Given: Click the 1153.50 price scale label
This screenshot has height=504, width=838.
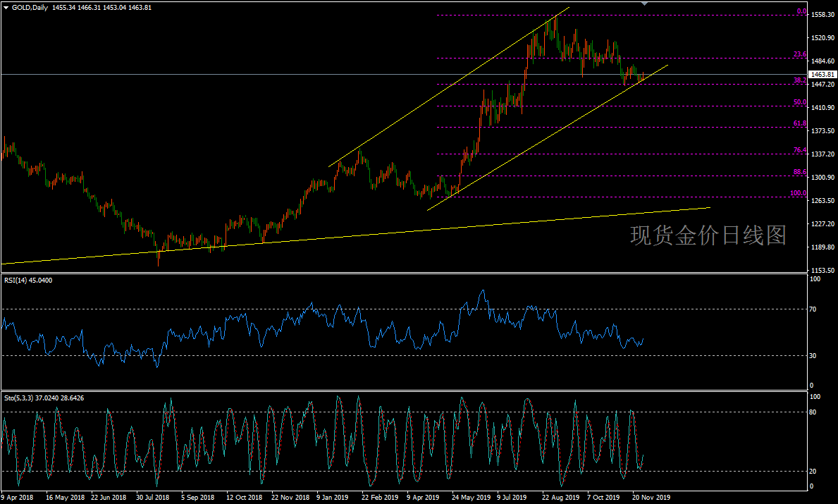Looking at the screenshot, I should click(x=822, y=271).
